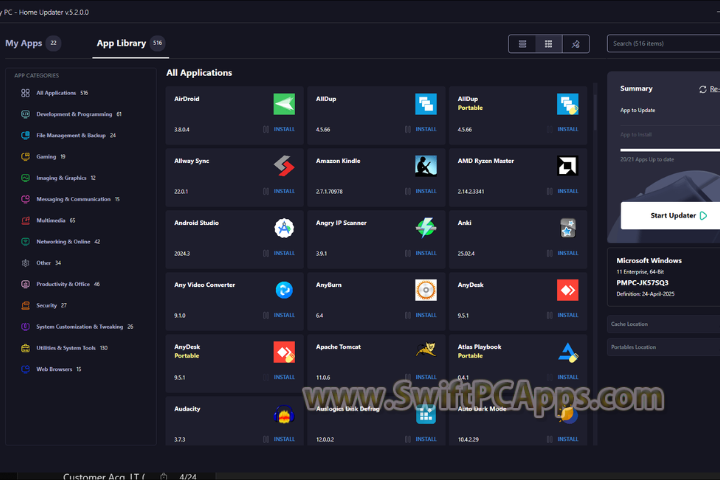Click the Anki star card icon
Screen dimensions: 720x480
click(568, 228)
